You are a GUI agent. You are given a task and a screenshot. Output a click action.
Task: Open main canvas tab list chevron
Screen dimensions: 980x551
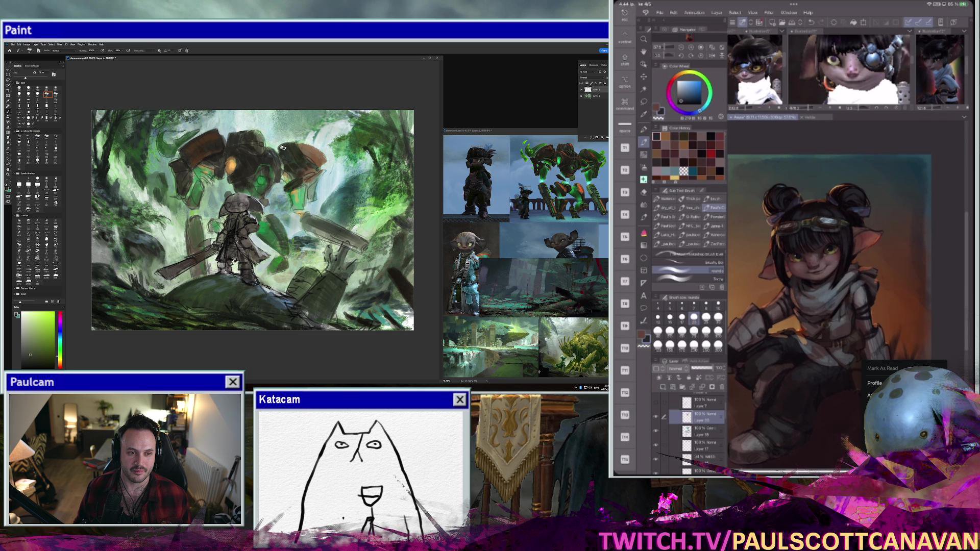964,117
